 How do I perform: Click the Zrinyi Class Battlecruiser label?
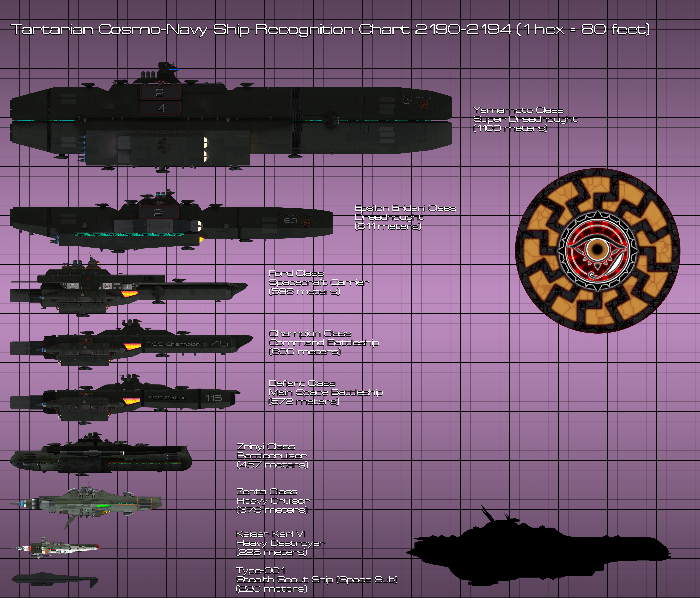point(272,456)
